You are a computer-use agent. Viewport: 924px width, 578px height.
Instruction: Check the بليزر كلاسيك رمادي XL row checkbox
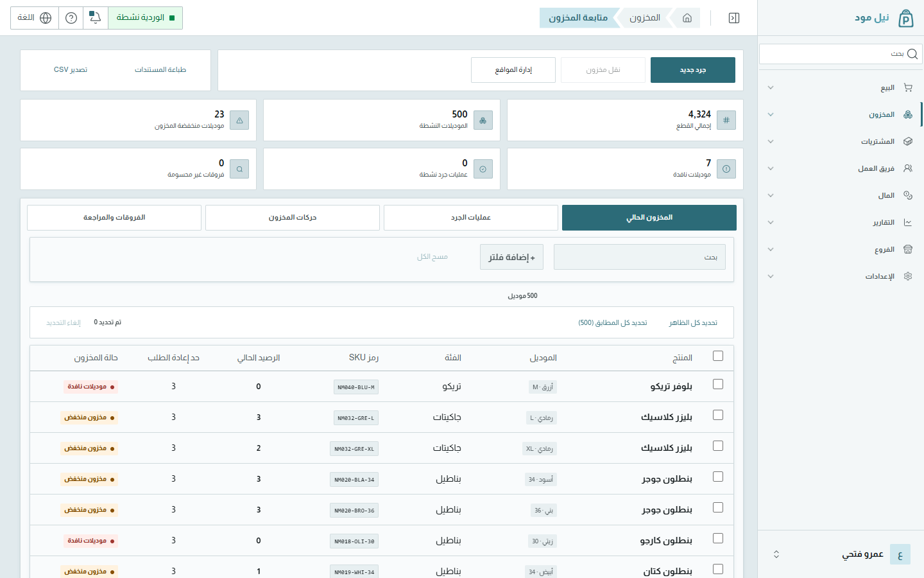point(718,446)
